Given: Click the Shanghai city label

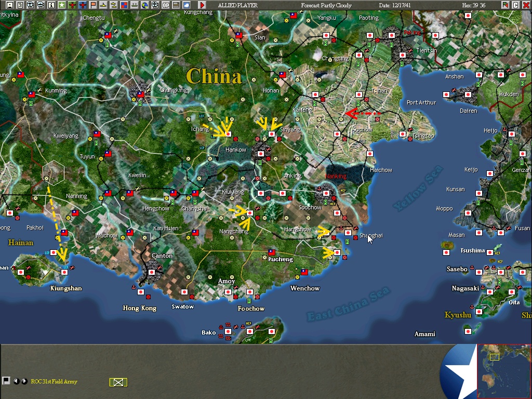Looking at the screenshot, I should pyautogui.click(x=371, y=235).
